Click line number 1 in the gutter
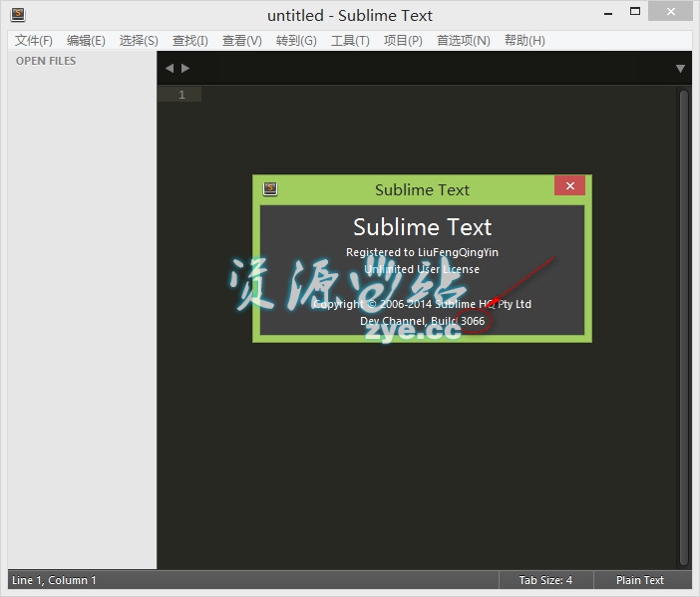The height and width of the screenshot is (597, 700). pyautogui.click(x=181, y=95)
